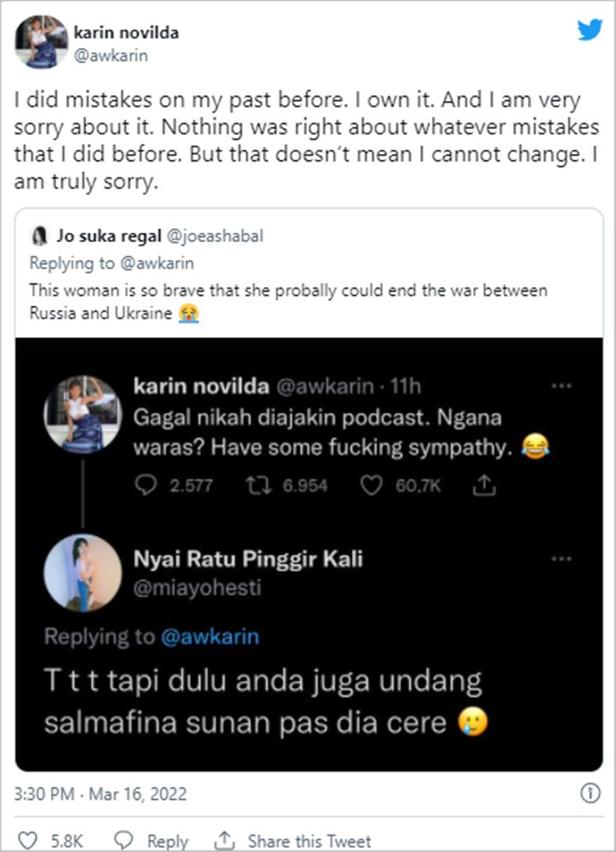Click karin novilda's header profile picture
The width and height of the screenshot is (616, 852).
[x=42, y=41]
